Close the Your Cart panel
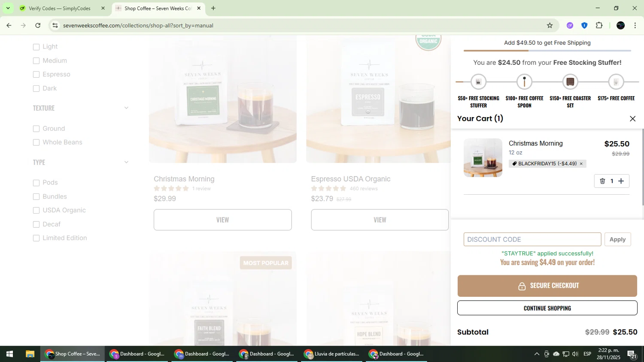The height and width of the screenshot is (362, 644). [632, 119]
